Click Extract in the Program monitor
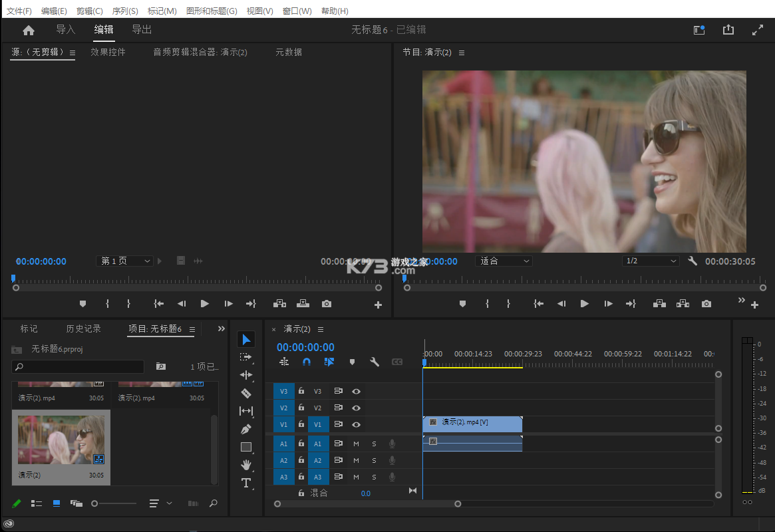 click(x=683, y=304)
